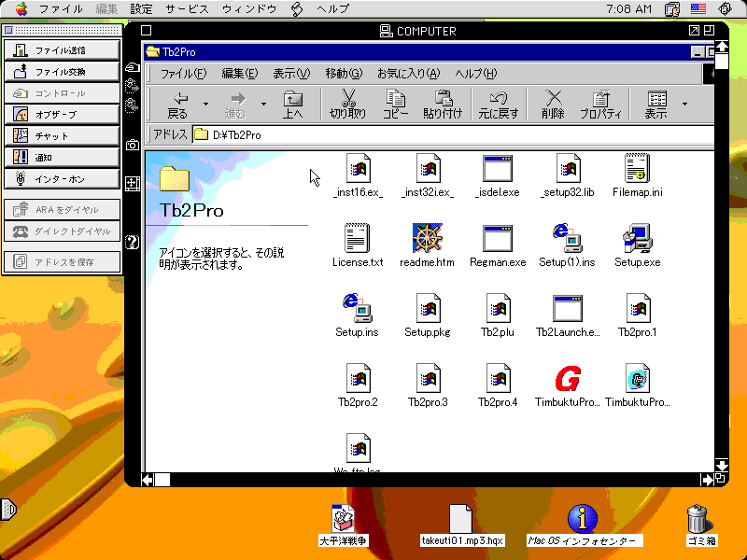Select the Filemap.ini settings file icon
Screen dimensions: 747x560
[638, 168]
